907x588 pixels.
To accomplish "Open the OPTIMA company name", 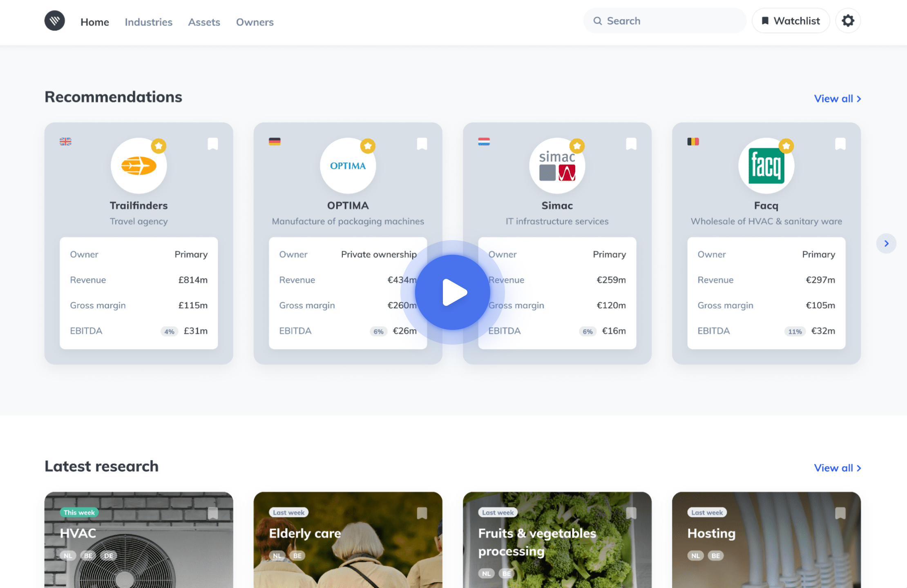I will click(x=348, y=205).
